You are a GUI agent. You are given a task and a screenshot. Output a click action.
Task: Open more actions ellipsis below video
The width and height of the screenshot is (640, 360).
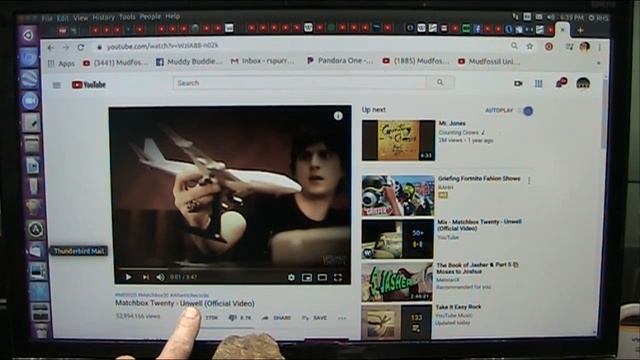[342, 318]
